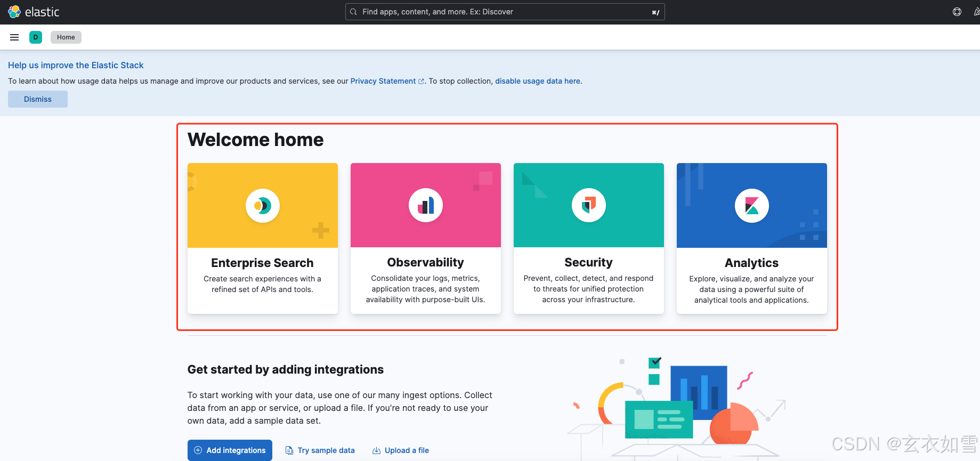Open the Observability card title
980x461 pixels.
point(426,262)
